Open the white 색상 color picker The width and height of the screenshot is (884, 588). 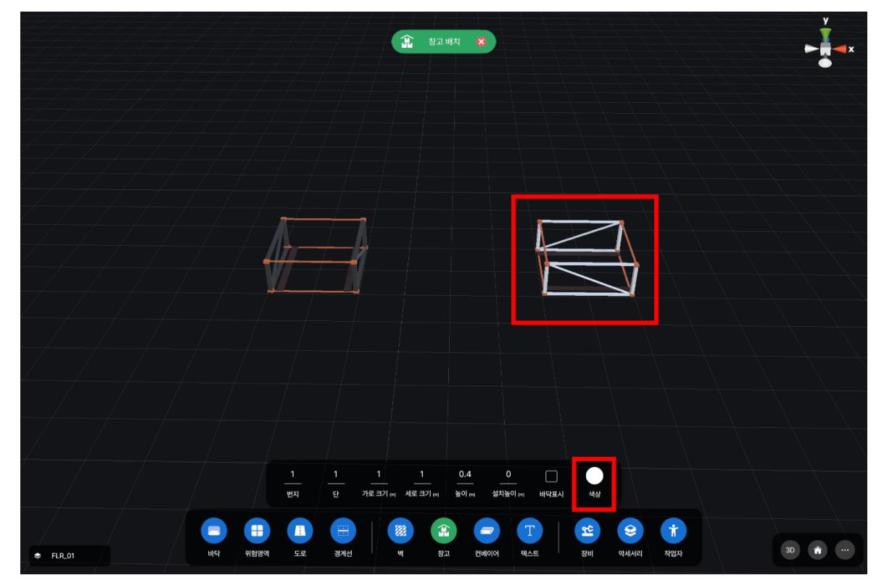[x=594, y=476]
